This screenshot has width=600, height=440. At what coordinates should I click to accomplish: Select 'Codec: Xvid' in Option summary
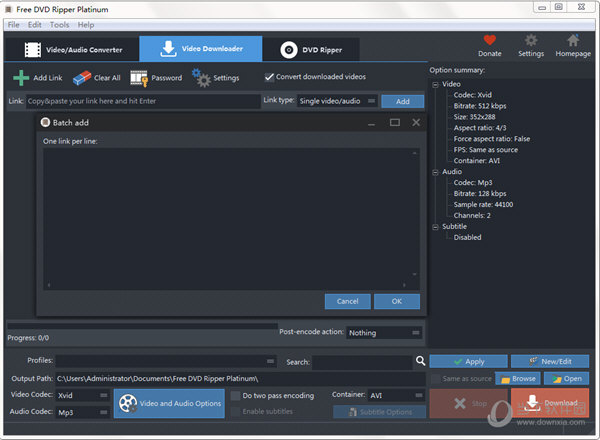(x=472, y=95)
